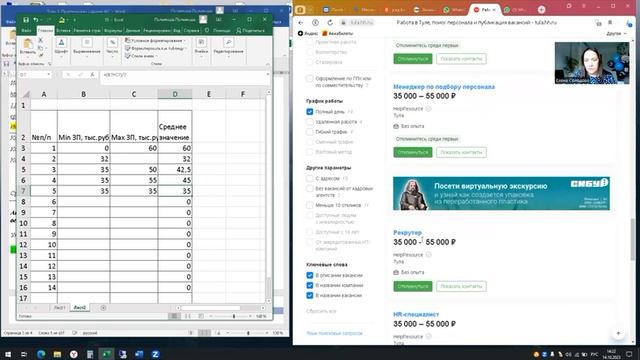640x360 pixels.
Task: Check Без вакансий от кадровых агентств
Action: click(x=310, y=189)
